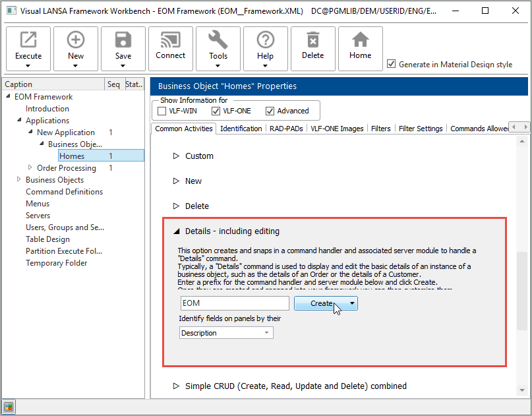Go to Home using house icon
The height and width of the screenshot is (416, 532).
tap(360, 41)
